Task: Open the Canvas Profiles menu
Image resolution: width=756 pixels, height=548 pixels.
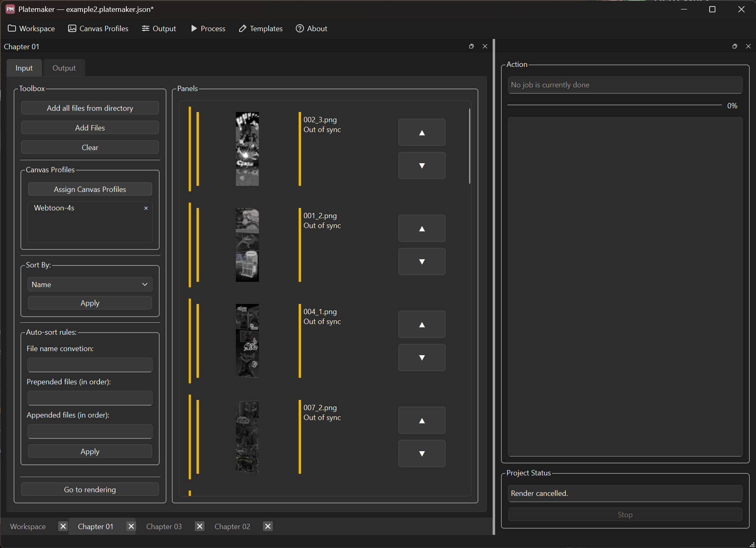Action: pyautogui.click(x=98, y=29)
